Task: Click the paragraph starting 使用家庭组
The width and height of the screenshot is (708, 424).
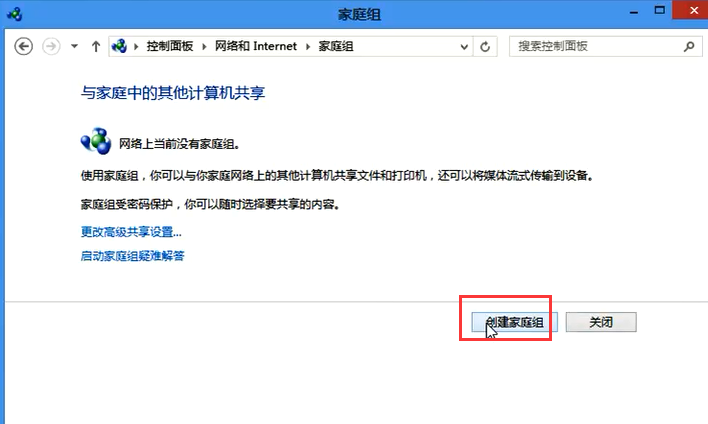Action: pos(337,176)
